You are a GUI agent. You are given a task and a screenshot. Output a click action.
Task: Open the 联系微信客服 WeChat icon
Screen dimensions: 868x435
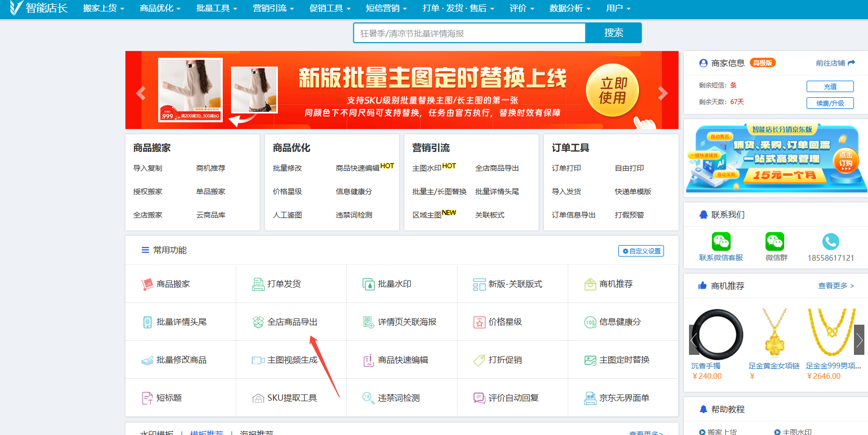click(721, 241)
